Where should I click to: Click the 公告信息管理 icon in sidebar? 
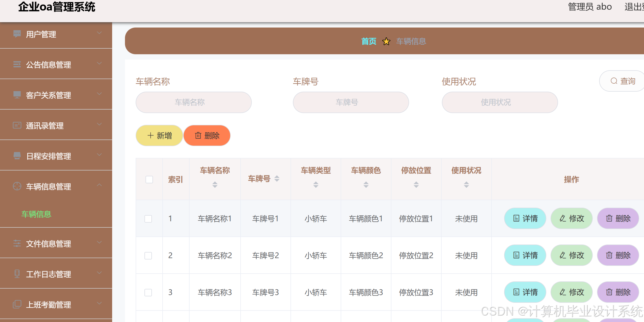point(17,64)
